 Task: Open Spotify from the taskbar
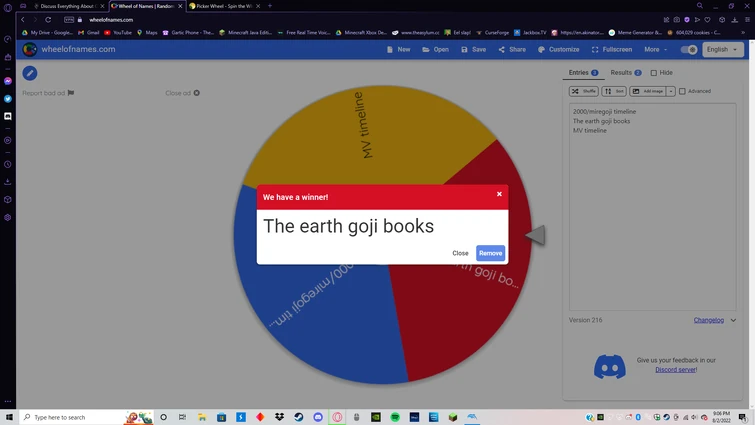[395, 417]
